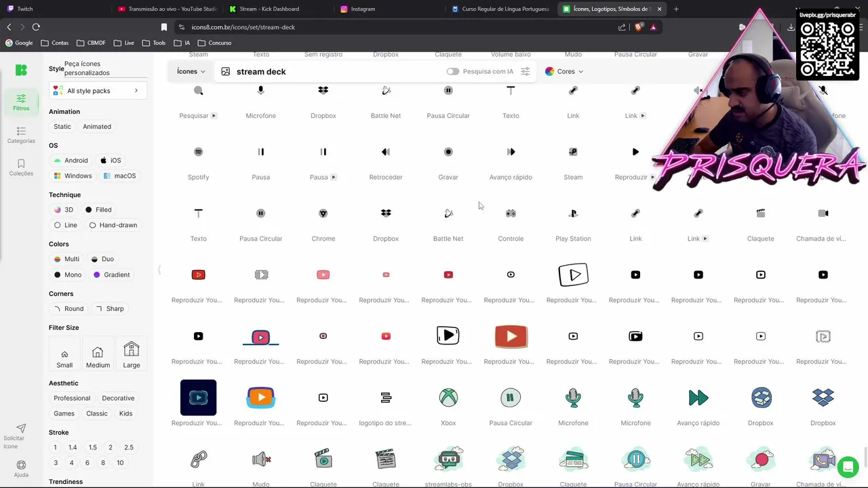The image size is (868, 488).
Task: Open the logotipo do stream deck icon
Action: [x=386, y=398]
